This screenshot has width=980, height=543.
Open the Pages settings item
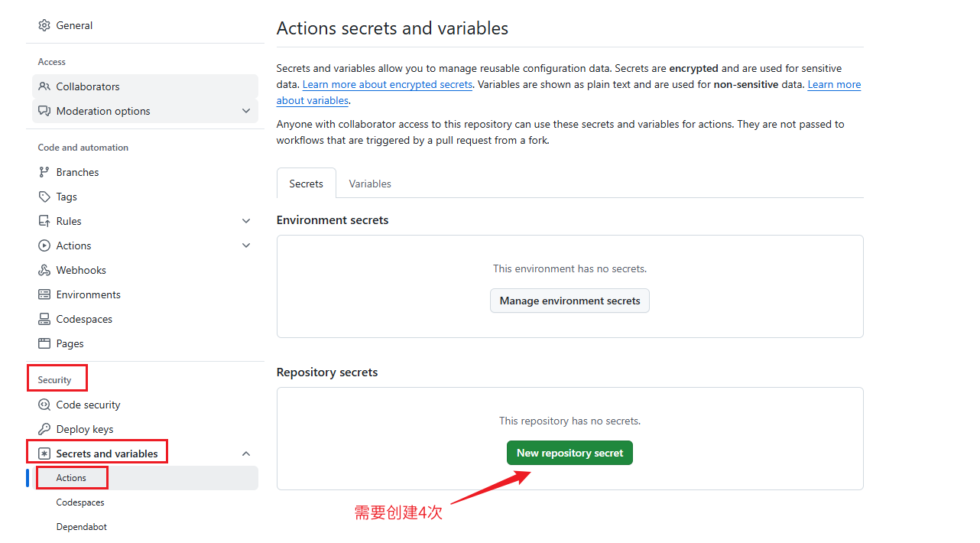pos(70,343)
